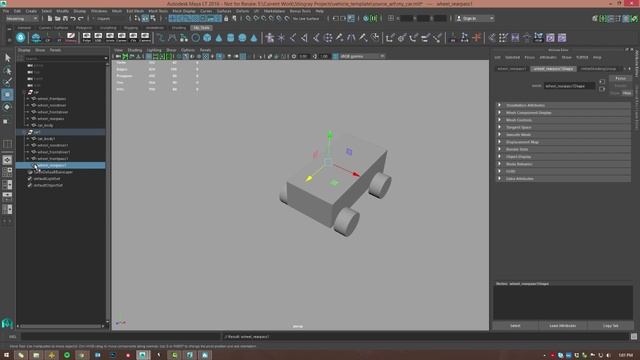
Task: Select car_body in Outliner
Action: pos(45,125)
